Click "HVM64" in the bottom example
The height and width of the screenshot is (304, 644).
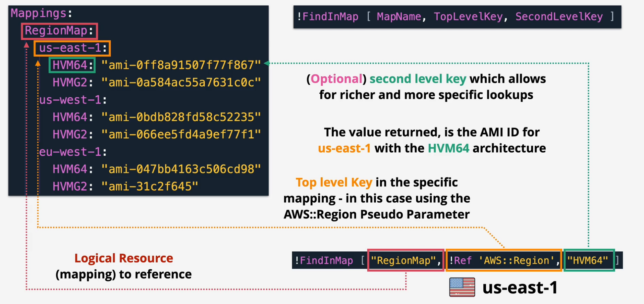(x=589, y=260)
